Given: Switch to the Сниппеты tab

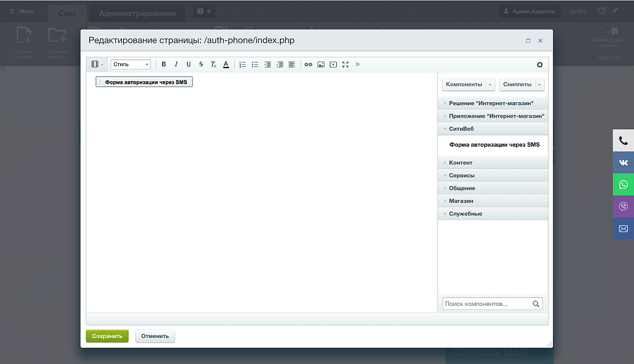Looking at the screenshot, I should tap(517, 84).
